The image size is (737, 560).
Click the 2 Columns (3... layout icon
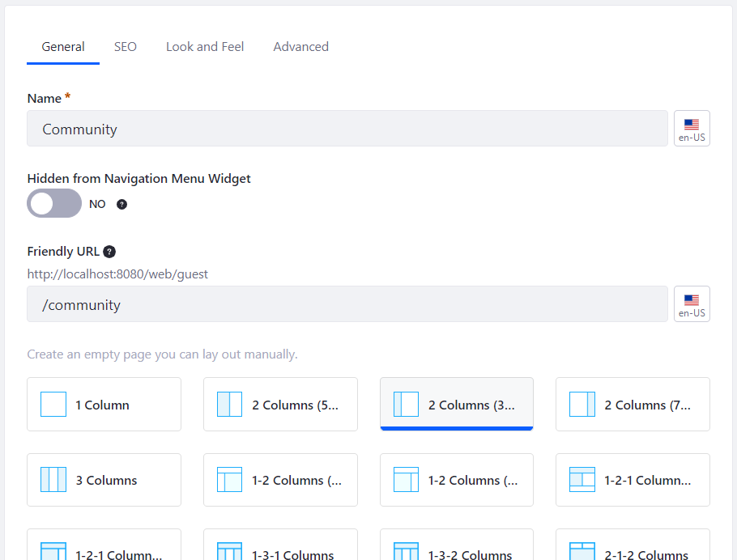tap(406, 405)
